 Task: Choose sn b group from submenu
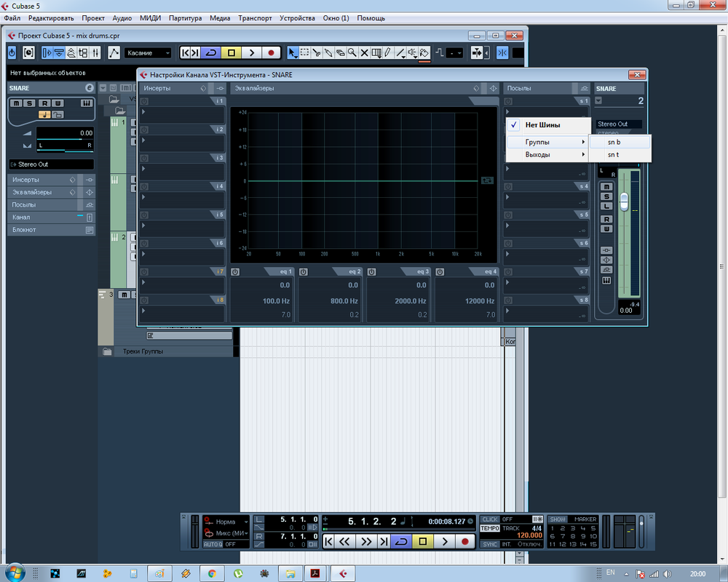click(620, 142)
